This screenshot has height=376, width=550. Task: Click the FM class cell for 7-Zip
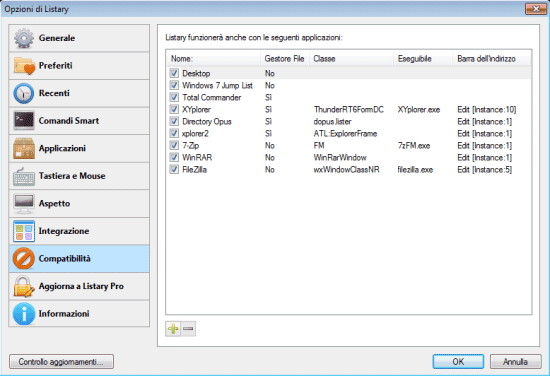tap(319, 145)
